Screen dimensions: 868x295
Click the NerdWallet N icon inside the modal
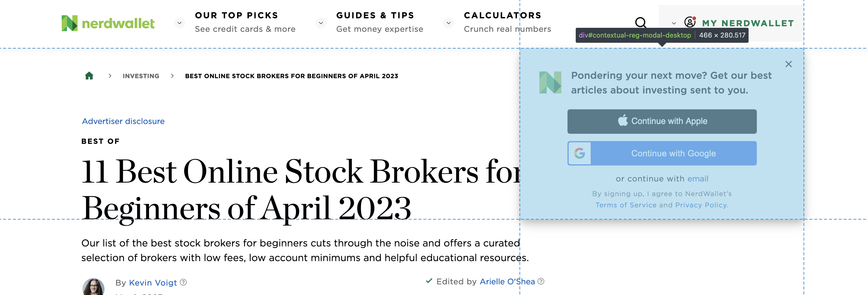[551, 83]
